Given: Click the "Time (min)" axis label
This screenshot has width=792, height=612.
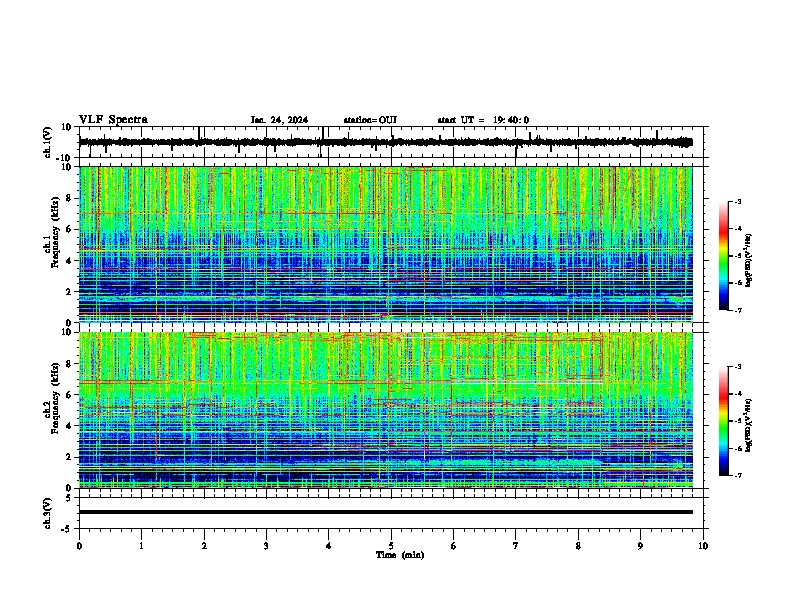Looking at the screenshot, I should pyautogui.click(x=400, y=555).
